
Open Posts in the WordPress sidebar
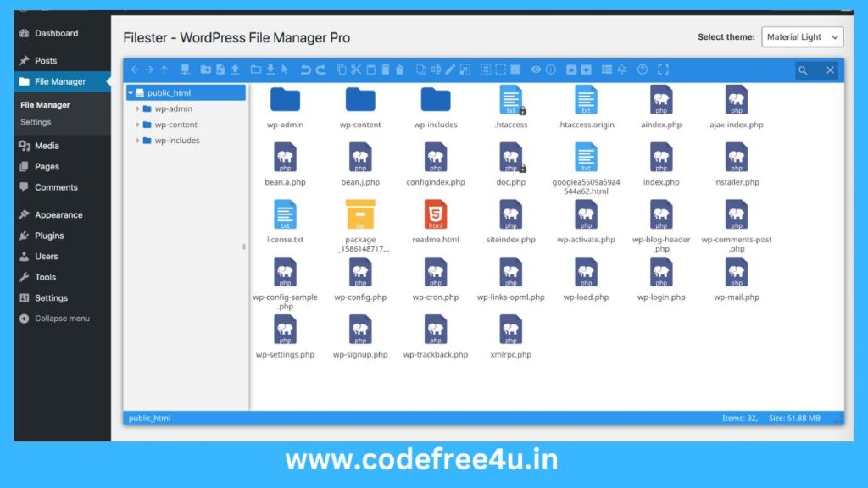tap(46, 61)
